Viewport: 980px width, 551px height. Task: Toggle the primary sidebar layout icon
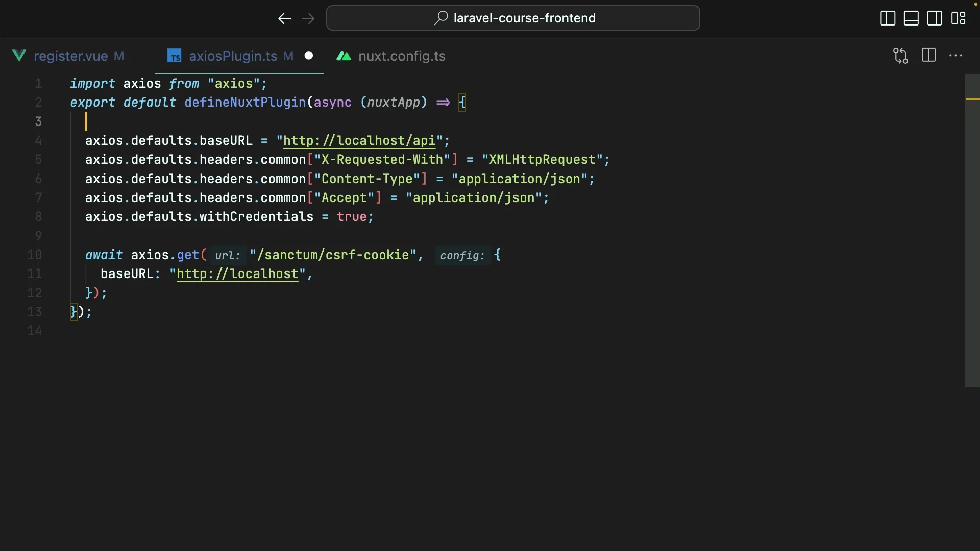coord(888,18)
